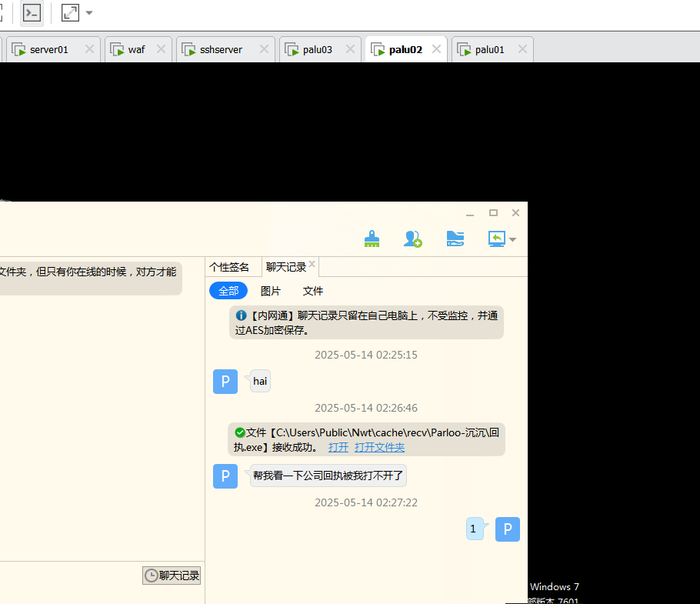
Task: Open the console terminal icon in toolbar
Action: pyautogui.click(x=32, y=13)
